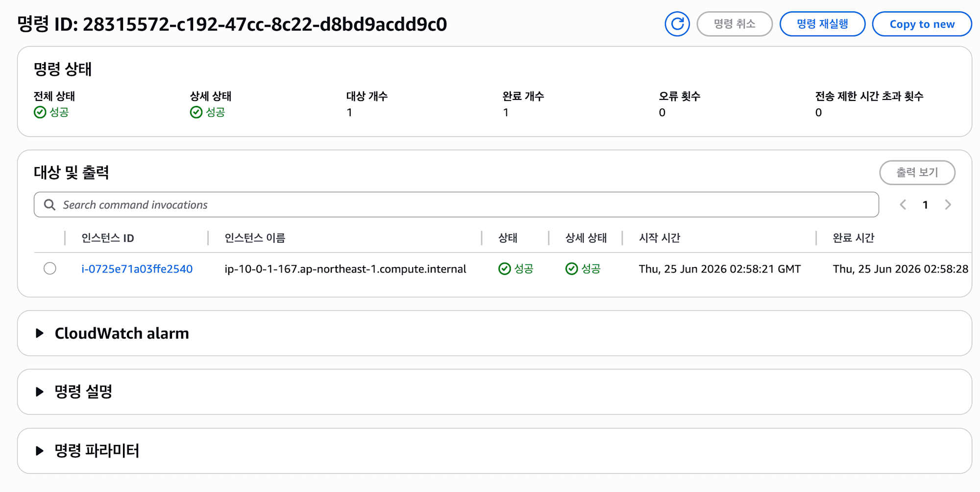Click 성공 icon in the row's 상태 column
This screenshot has width=980, height=492.
point(505,269)
